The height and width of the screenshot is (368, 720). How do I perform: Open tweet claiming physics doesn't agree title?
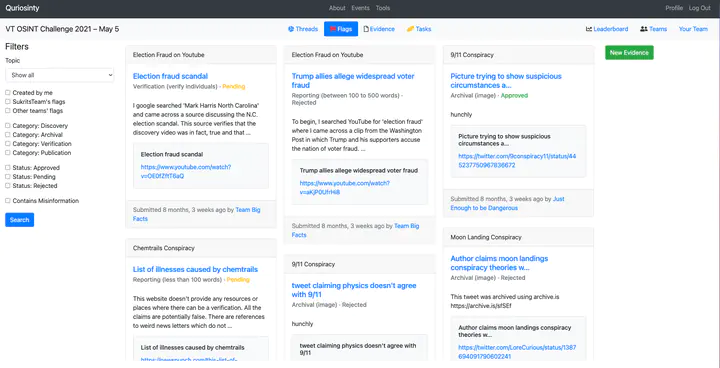(354, 290)
